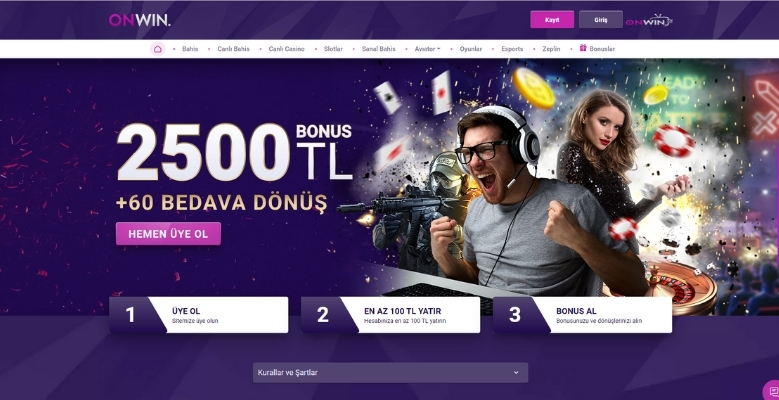
Task: Click the Giriş login button
Action: pyautogui.click(x=601, y=20)
